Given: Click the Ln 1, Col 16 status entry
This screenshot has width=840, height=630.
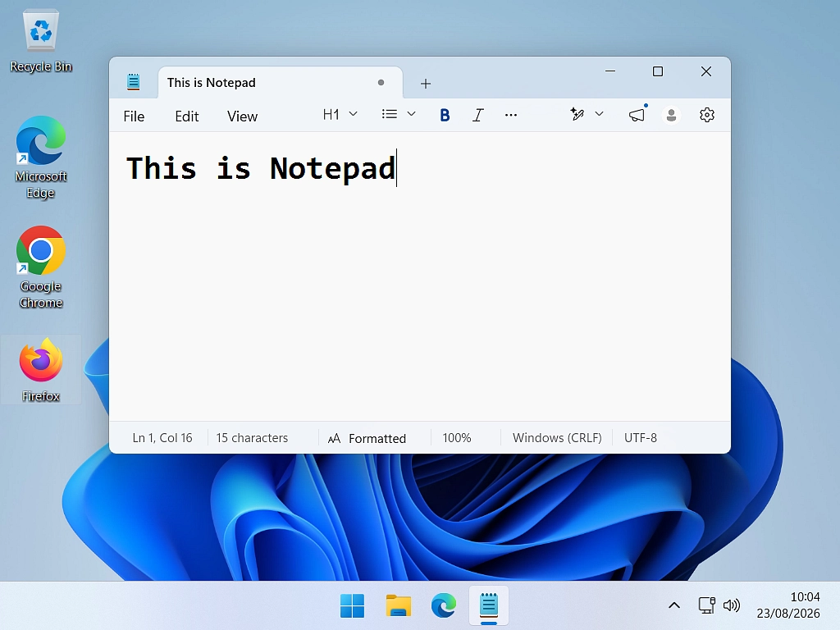Looking at the screenshot, I should click(x=162, y=438).
